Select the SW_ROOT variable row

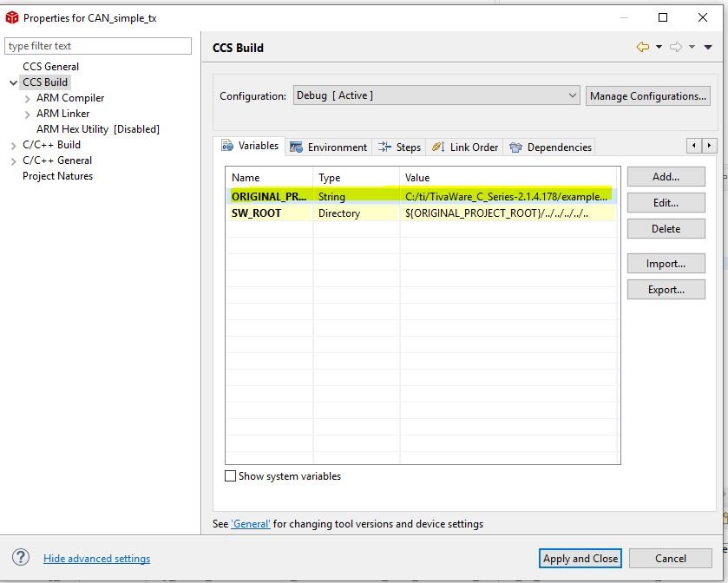(x=423, y=213)
